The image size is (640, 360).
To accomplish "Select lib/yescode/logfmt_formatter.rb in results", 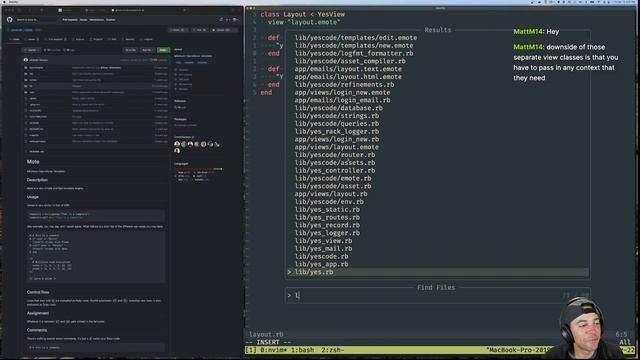I will coord(354,53).
